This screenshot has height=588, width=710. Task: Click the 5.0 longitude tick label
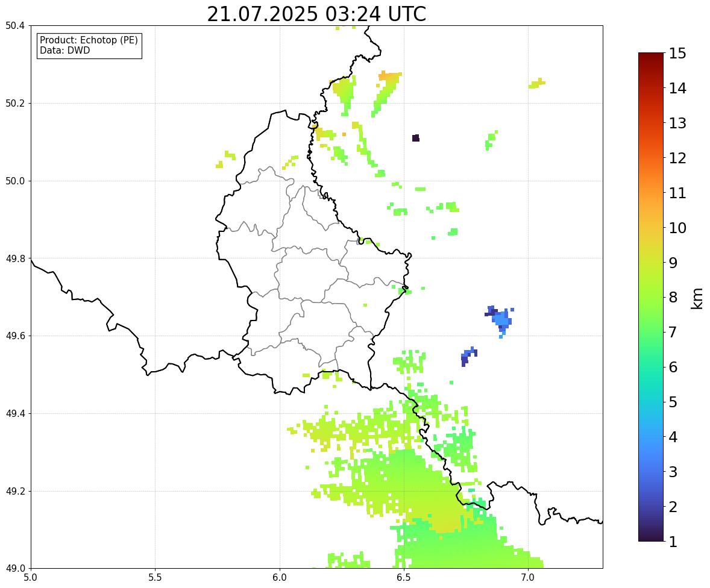31,578
